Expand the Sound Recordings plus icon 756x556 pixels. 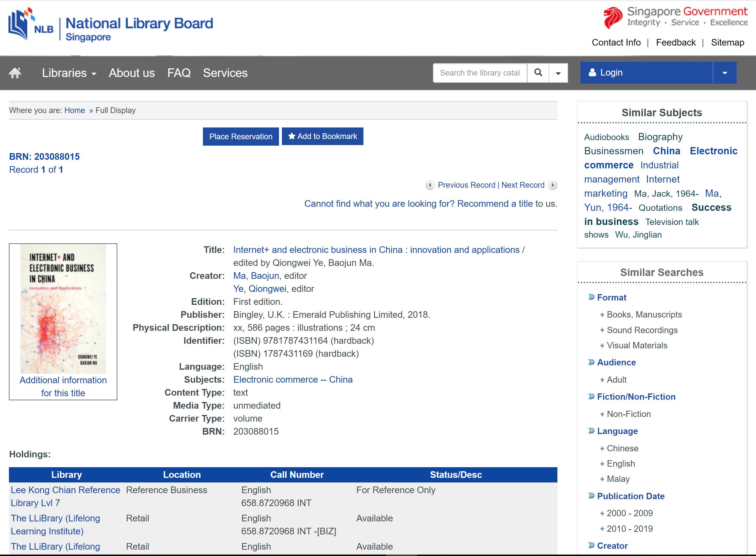tap(602, 330)
